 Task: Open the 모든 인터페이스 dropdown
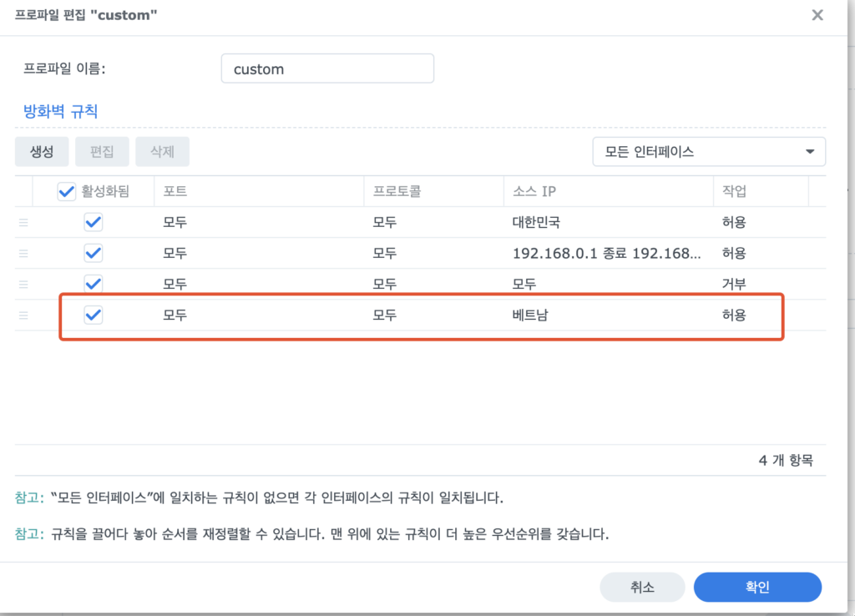point(709,152)
